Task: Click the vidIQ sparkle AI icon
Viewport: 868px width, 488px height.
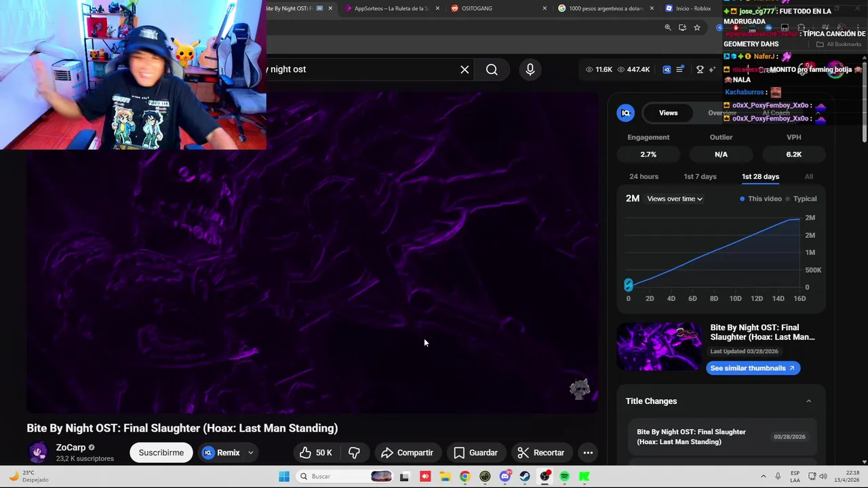Action: [712, 69]
